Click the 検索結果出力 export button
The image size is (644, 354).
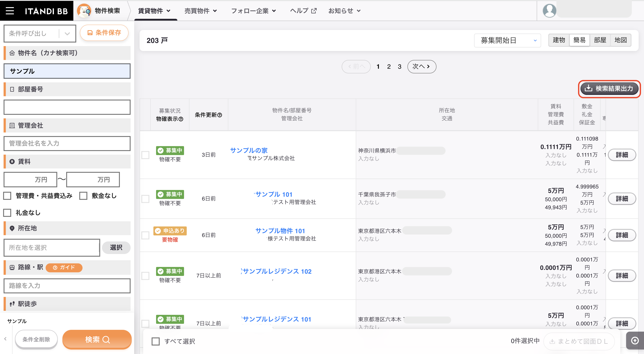point(609,89)
